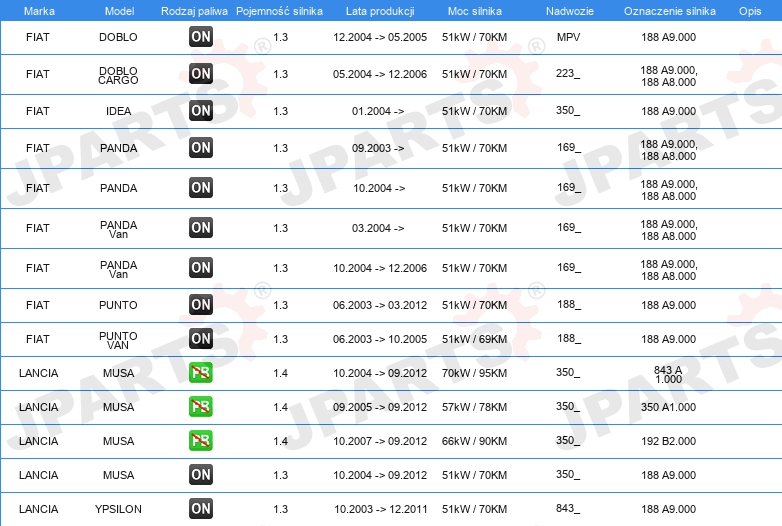Click the ON diesel icon in the FIAT IDEA row
Image resolution: width=782 pixels, height=526 pixels.
[x=201, y=111]
